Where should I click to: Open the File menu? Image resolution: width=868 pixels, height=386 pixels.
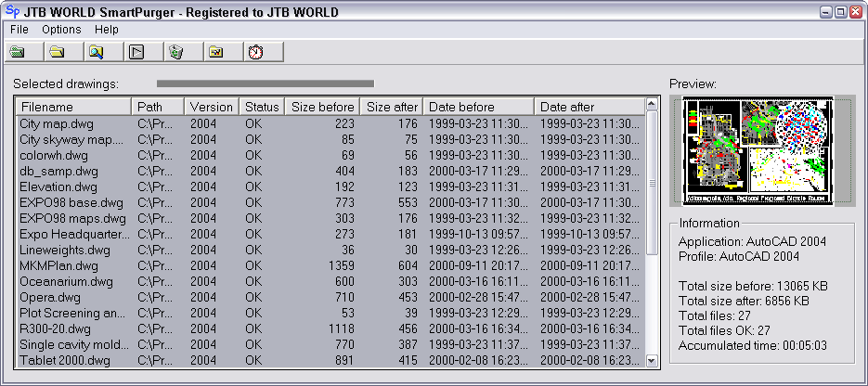pyautogui.click(x=19, y=30)
